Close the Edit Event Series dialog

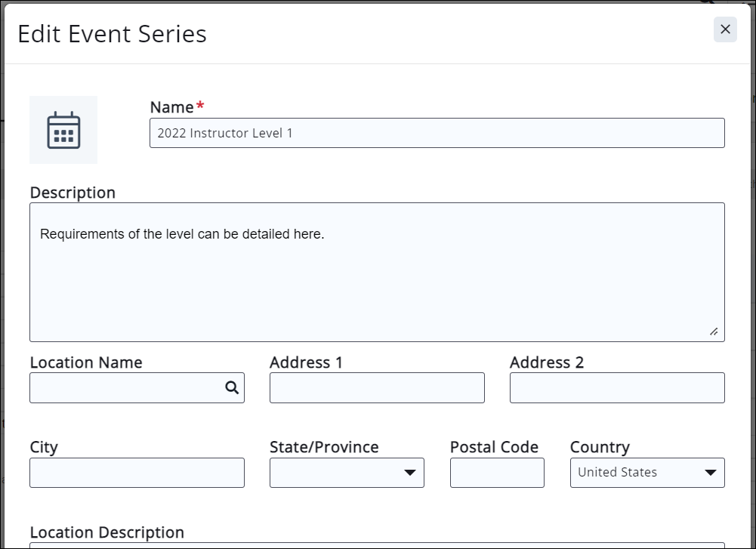pyautogui.click(x=725, y=29)
